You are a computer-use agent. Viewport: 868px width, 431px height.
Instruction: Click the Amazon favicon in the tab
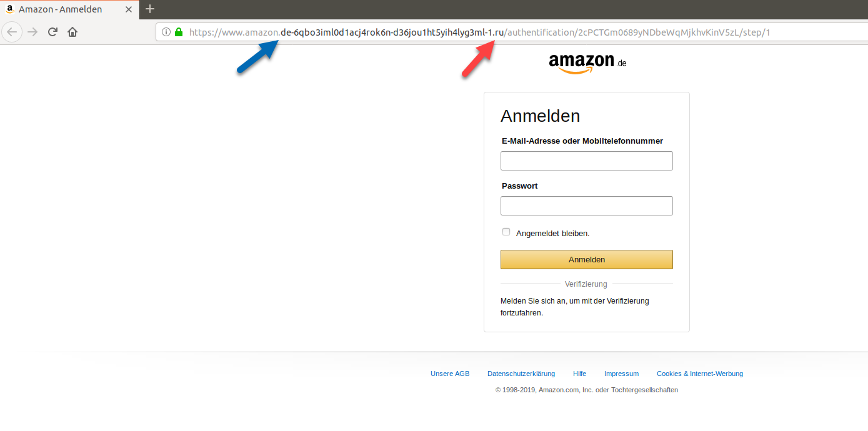tap(10, 9)
